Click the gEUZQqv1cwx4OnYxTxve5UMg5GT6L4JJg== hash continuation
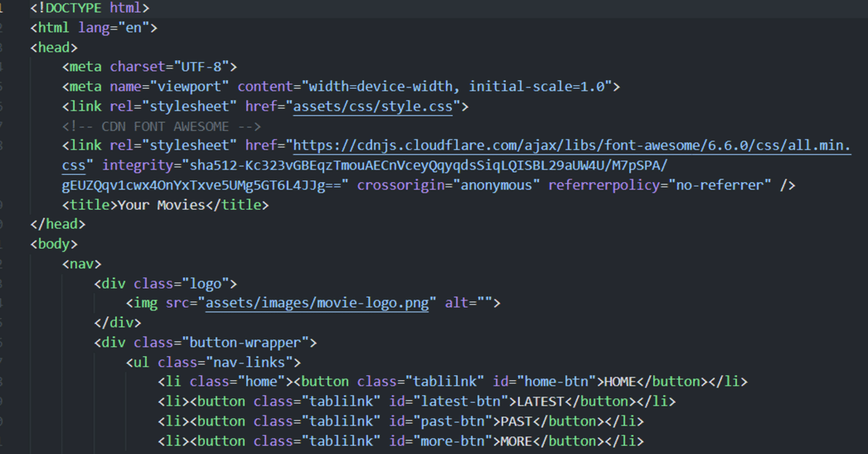Image resolution: width=868 pixels, height=454 pixels. pos(206,185)
